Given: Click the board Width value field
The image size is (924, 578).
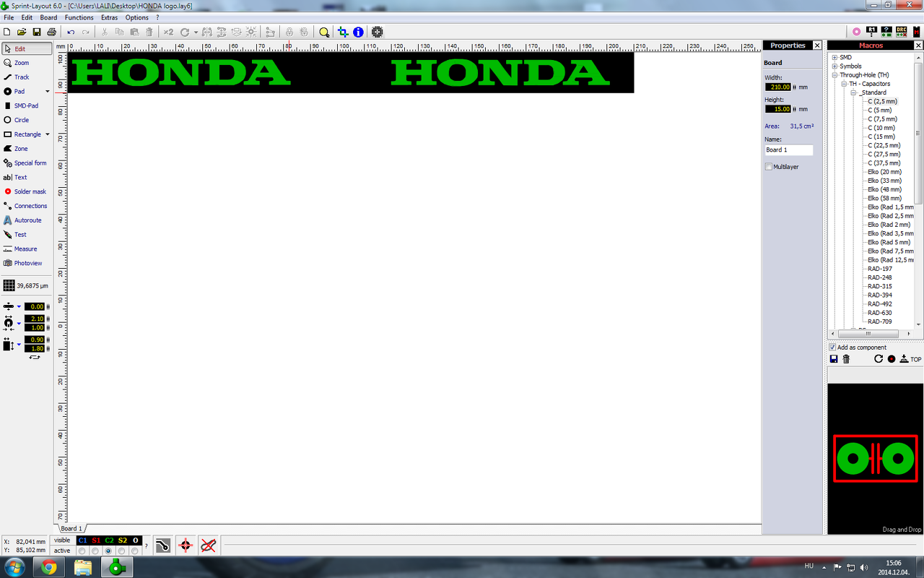Looking at the screenshot, I should pyautogui.click(x=778, y=87).
